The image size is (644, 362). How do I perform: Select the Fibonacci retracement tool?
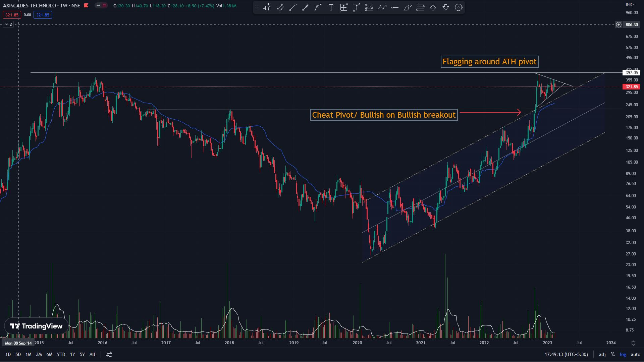point(369,7)
